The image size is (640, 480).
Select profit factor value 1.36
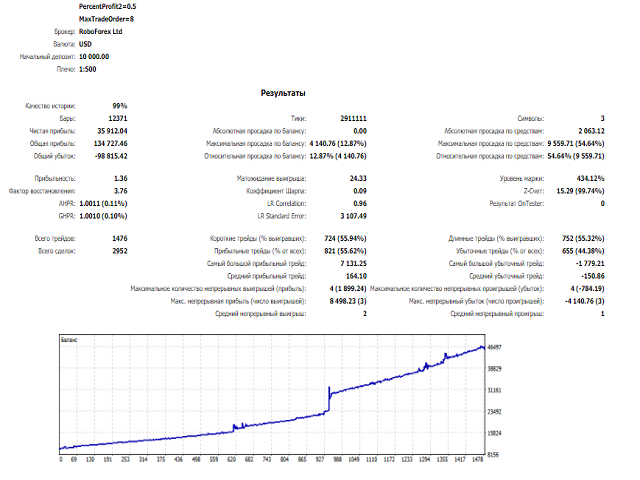[121, 179]
